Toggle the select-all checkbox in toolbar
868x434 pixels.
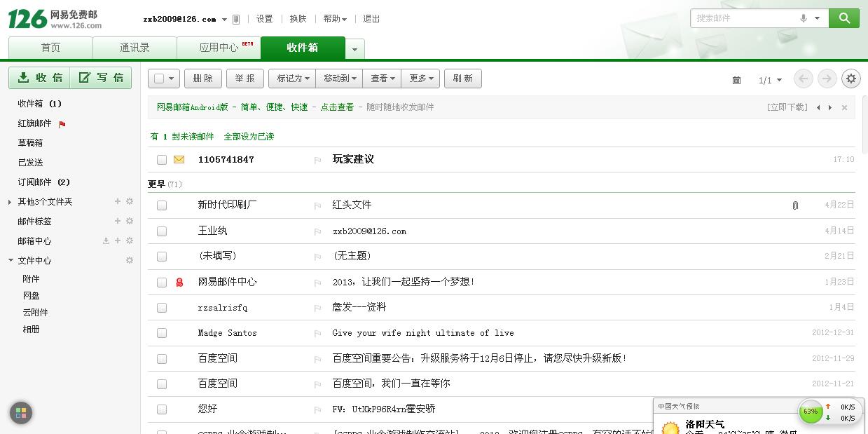click(159, 79)
